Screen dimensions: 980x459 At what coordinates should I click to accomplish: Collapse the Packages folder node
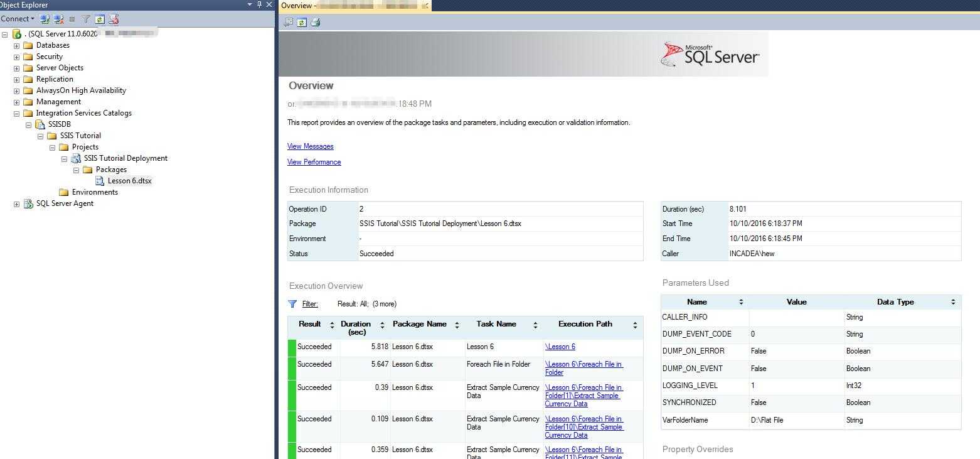point(76,170)
